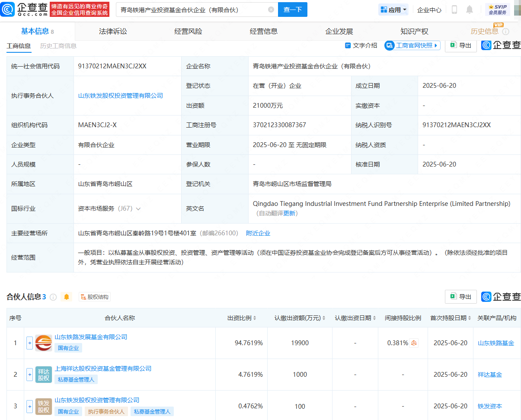Expand 资本市场服务 (J67) industry dropdown
521x420 pixels.
138,209
